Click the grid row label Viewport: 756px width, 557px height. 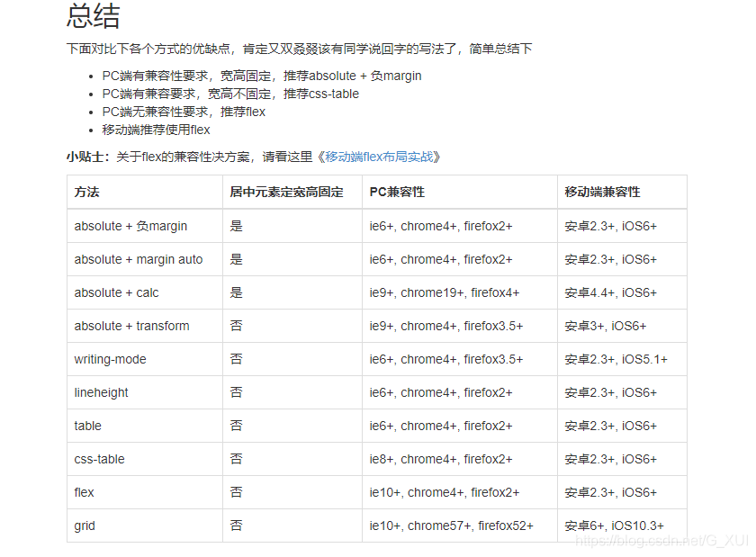(x=85, y=526)
